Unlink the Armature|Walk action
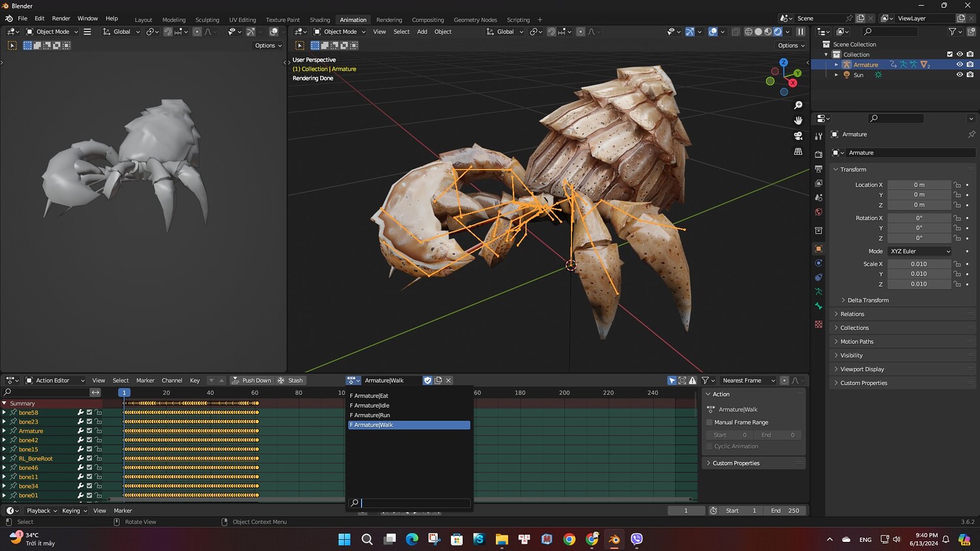Screen dimensions: 980x551 (x=448, y=380)
